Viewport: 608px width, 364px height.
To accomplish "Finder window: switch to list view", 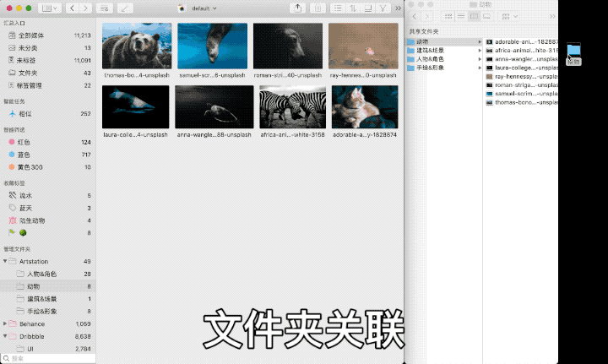I will coord(461,16).
